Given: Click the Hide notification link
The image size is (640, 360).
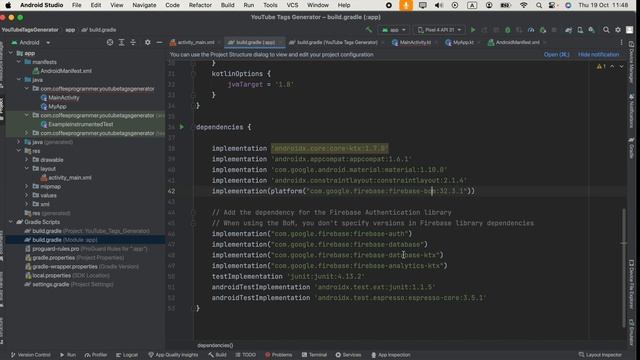Looking at the screenshot, I should (598, 54).
